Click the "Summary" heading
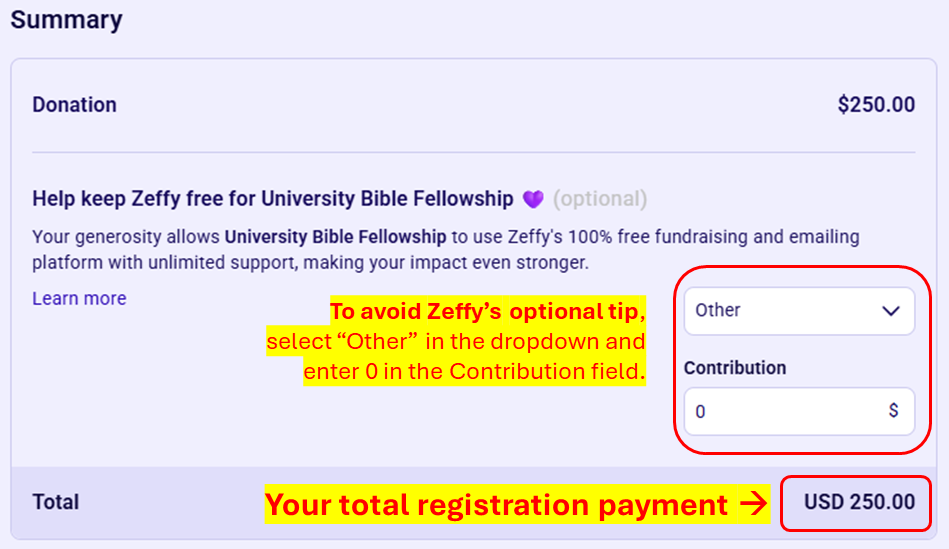 coord(66,20)
